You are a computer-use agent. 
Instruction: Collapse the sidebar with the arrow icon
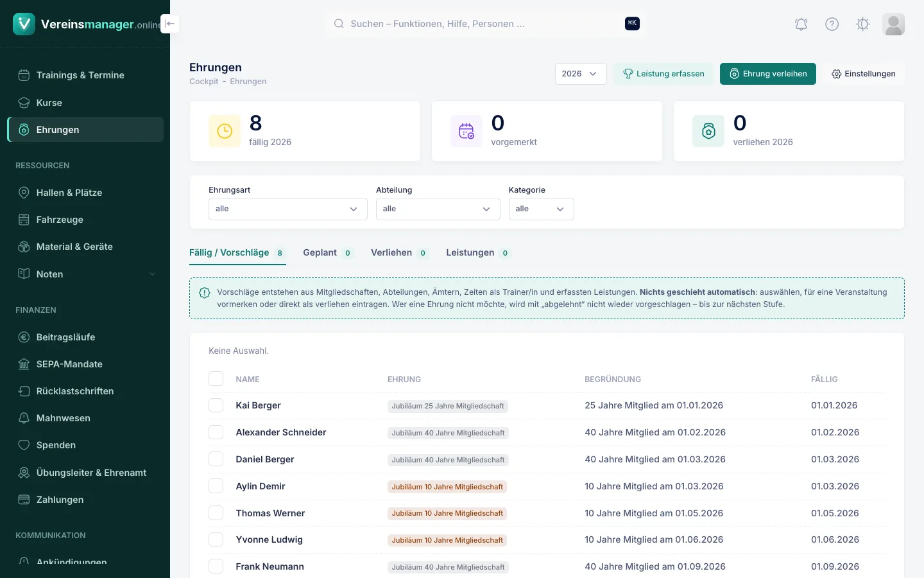coord(169,24)
